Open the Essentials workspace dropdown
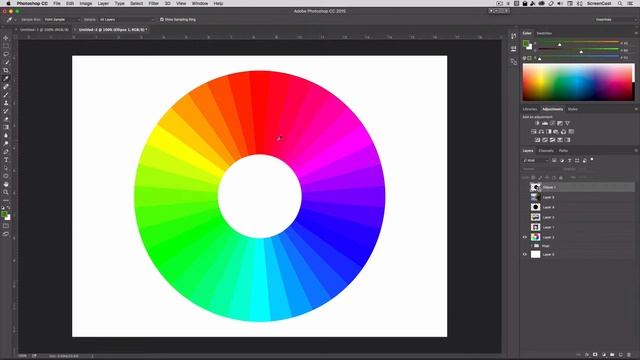640x360 pixels. [615, 20]
